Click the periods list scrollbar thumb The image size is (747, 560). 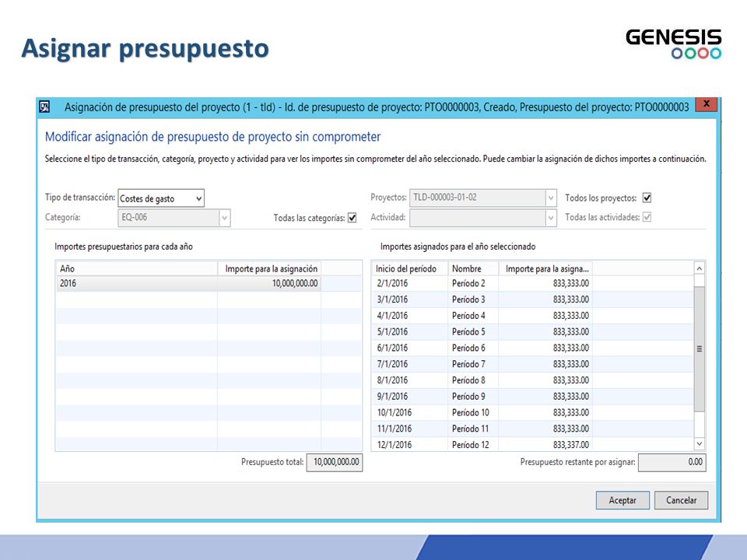[x=700, y=348]
